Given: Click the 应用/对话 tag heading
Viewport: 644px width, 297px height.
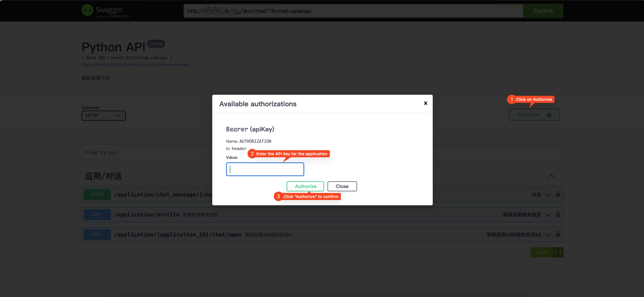Looking at the screenshot, I should [103, 176].
